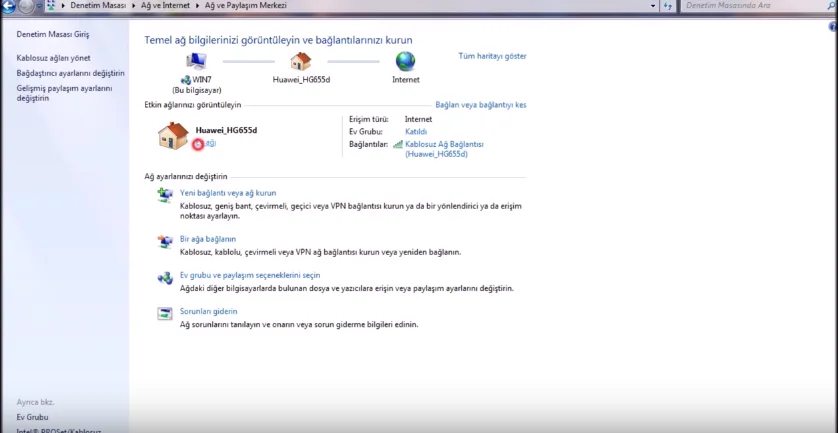The height and width of the screenshot is (433, 838).
Task: Click the WIN7 computer icon in map
Action: pyautogui.click(x=196, y=62)
